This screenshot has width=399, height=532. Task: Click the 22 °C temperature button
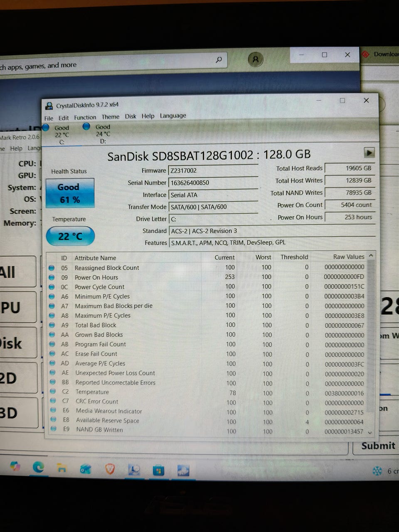[70, 236]
